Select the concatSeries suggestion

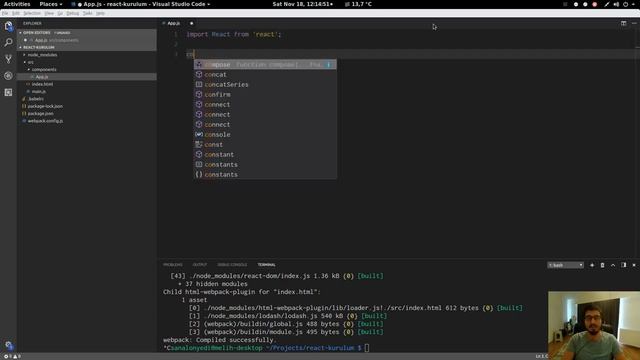(265, 84)
